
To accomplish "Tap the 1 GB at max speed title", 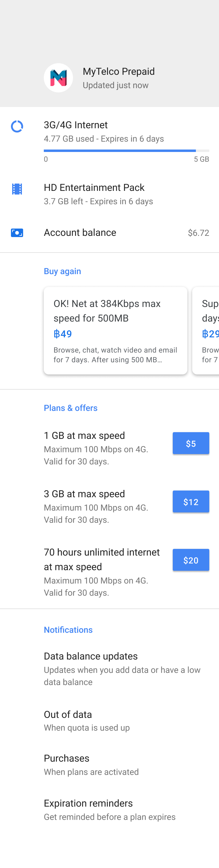I will (84, 435).
